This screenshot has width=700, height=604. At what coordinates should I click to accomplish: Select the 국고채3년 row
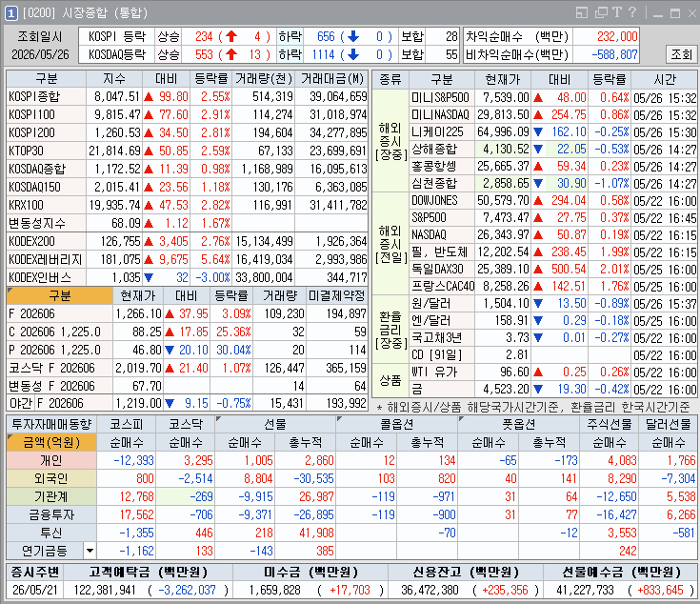(552, 338)
